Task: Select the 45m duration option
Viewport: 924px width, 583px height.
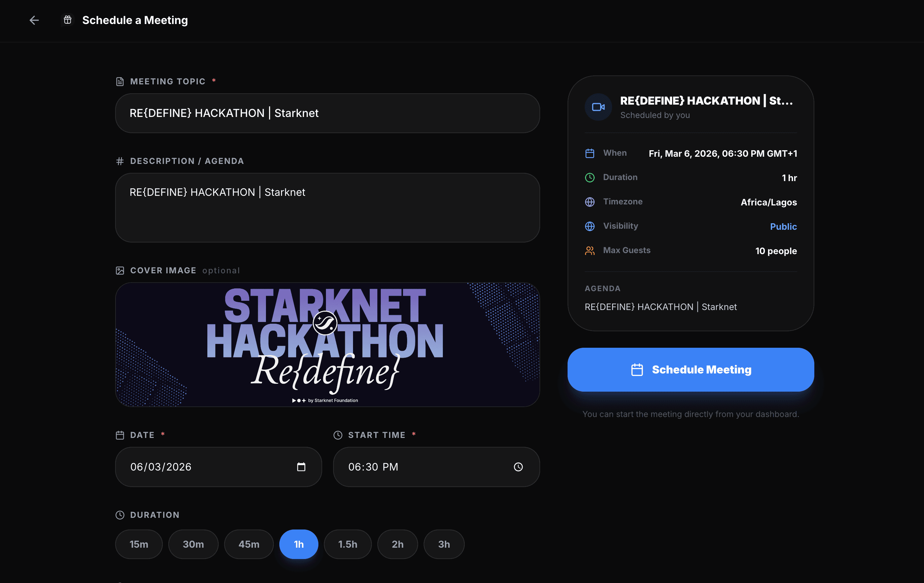Action: click(249, 544)
